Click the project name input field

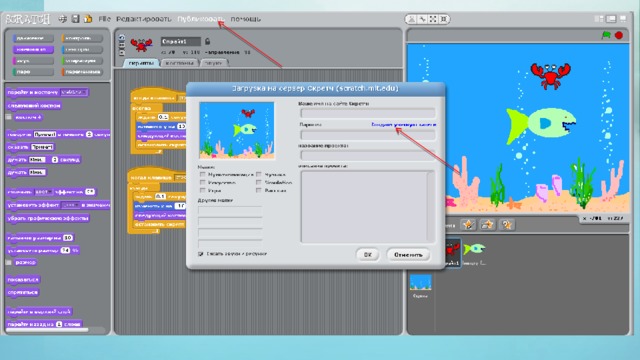pos(368,155)
